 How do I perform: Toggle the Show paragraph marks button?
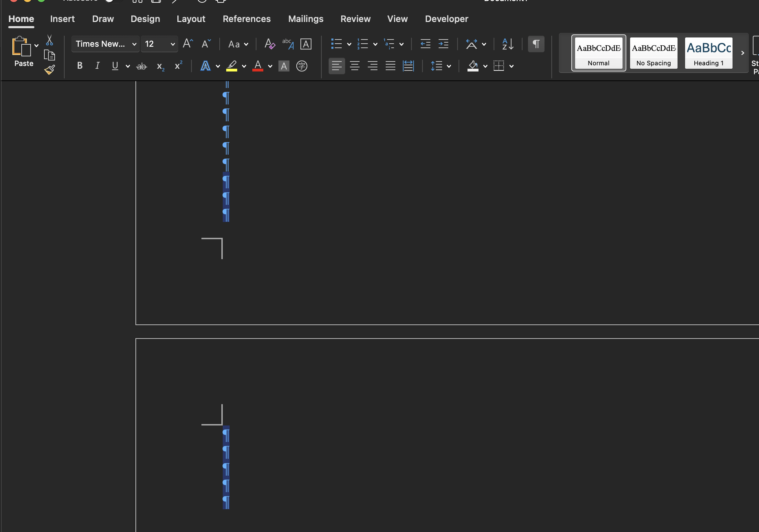pyautogui.click(x=536, y=44)
